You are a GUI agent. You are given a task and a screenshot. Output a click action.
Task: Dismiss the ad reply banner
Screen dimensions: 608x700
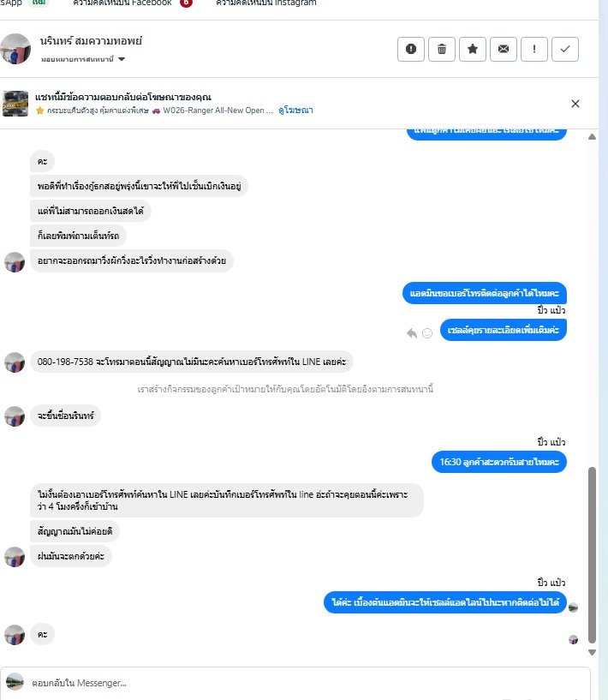575,104
